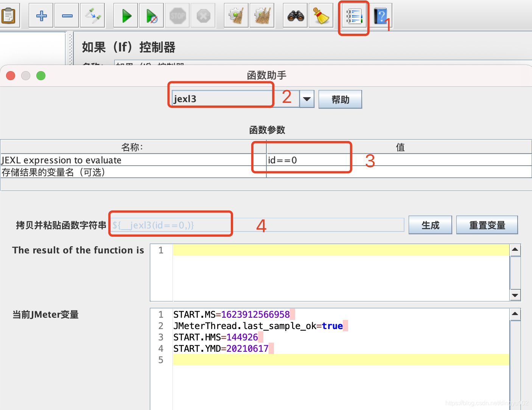Click the 生成 generate button
Screen dimensions: 532x410
tap(430, 225)
